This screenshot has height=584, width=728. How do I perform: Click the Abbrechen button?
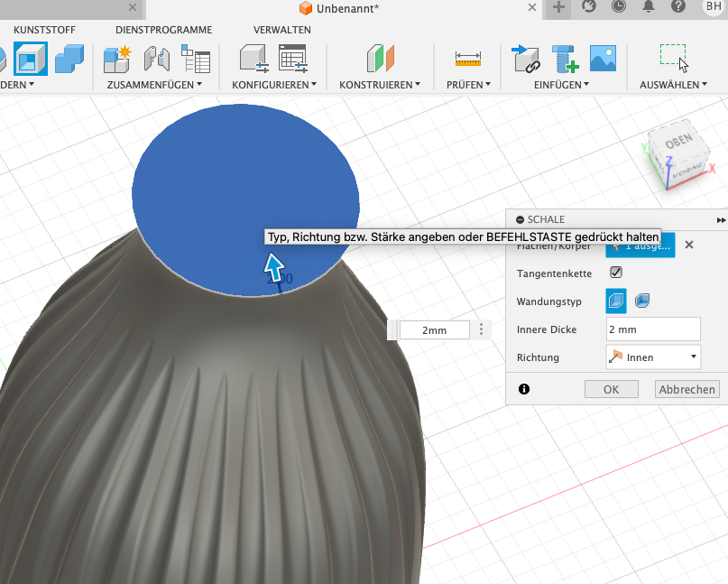[x=687, y=390]
